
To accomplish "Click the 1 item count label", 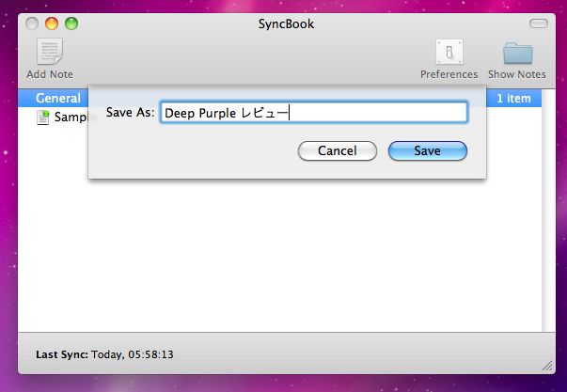I will [513, 99].
